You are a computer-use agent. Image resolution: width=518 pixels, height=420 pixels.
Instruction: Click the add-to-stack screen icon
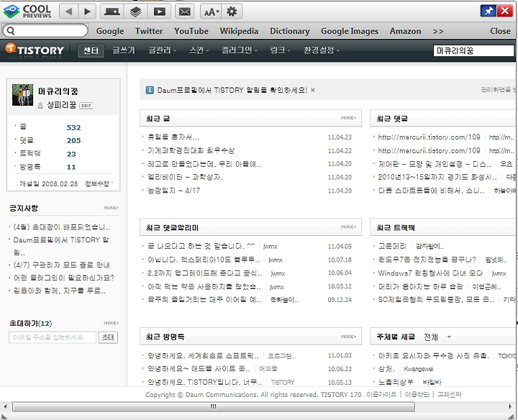[x=112, y=12]
